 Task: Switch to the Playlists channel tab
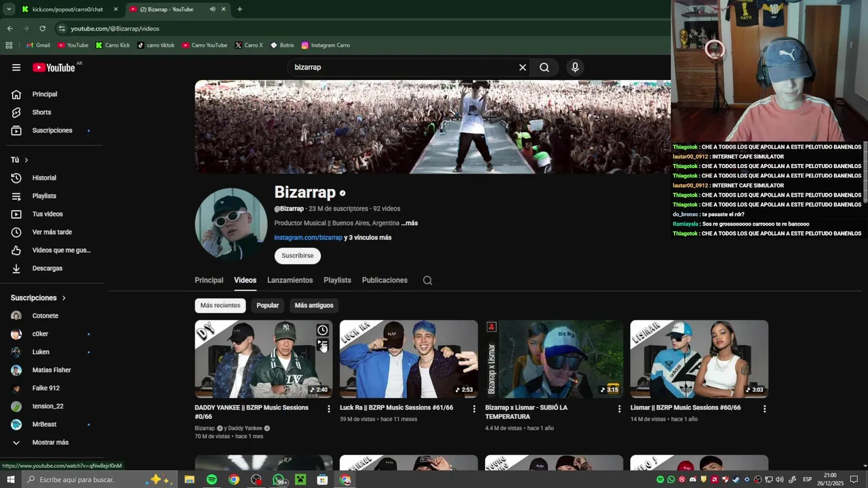point(337,280)
